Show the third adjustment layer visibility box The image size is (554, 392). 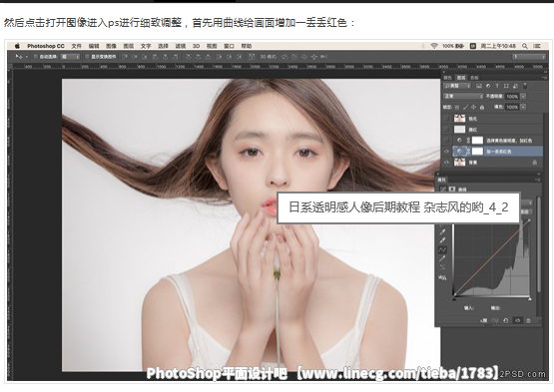[446, 141]
